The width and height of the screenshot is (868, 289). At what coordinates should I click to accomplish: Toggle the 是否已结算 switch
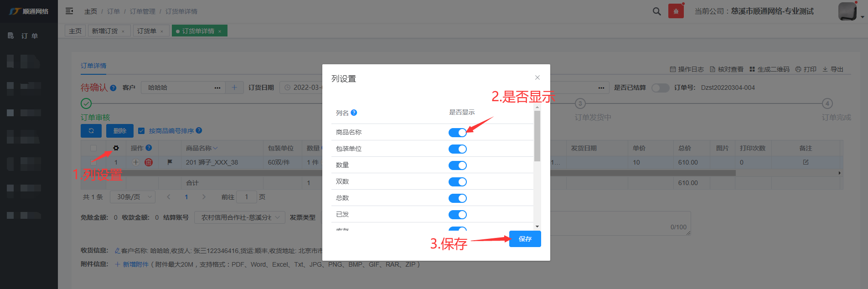tap(660, 88)
